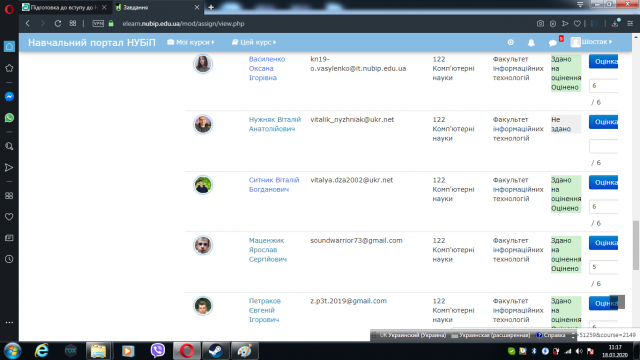Take a snapshot with camera icon
Screen dimensions: 640x360
pyautogui.click(x=540, y=24)
